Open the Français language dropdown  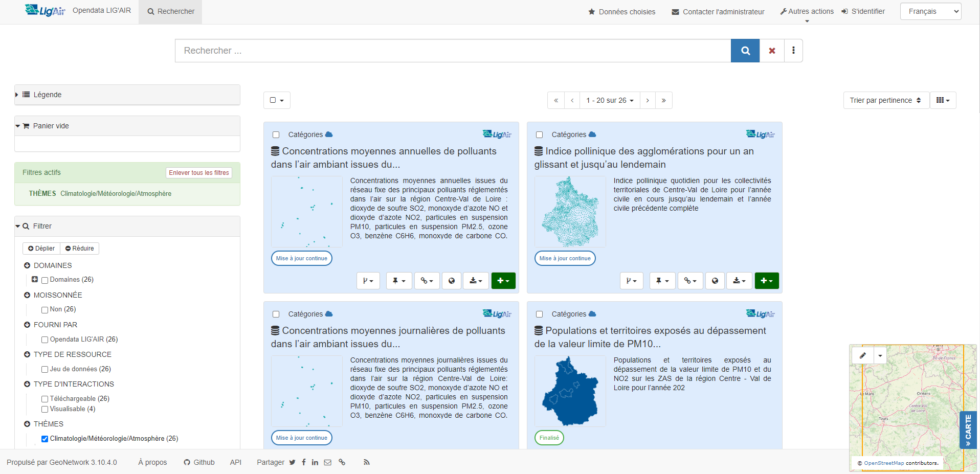pyautogui.click(x=930, y=11)
